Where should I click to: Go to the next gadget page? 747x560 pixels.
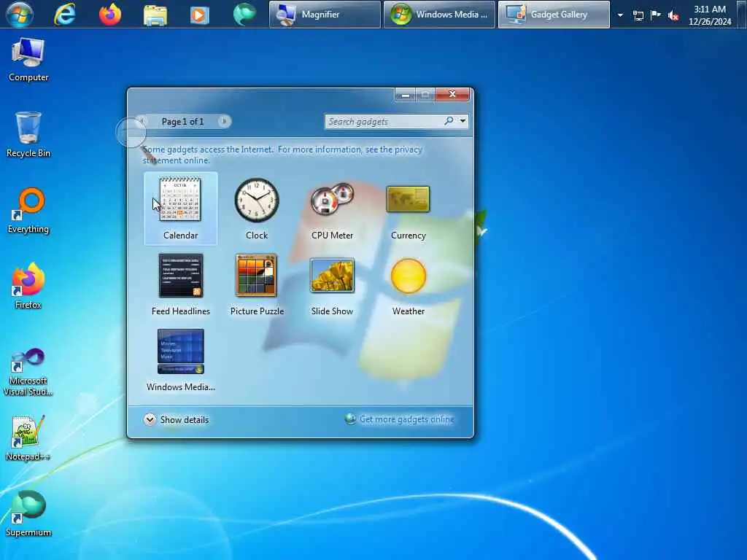pyautogui.click(x=223, y=122)
